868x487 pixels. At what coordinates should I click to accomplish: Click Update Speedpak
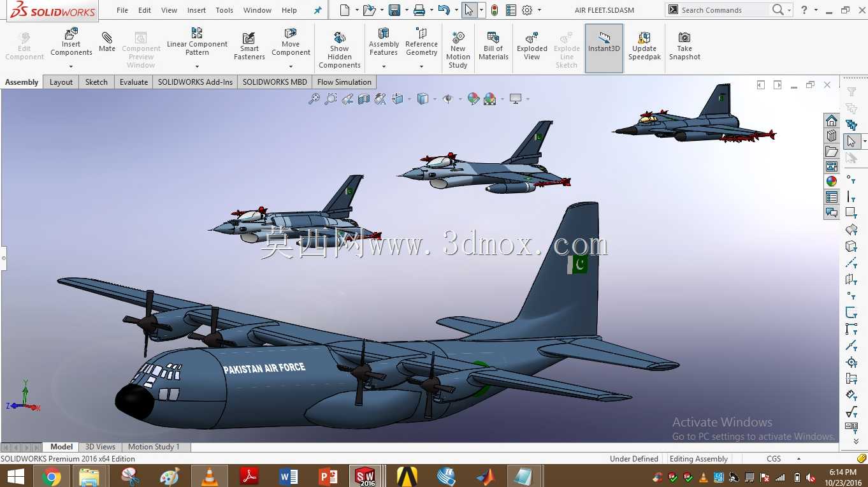[x=644, y=45]
